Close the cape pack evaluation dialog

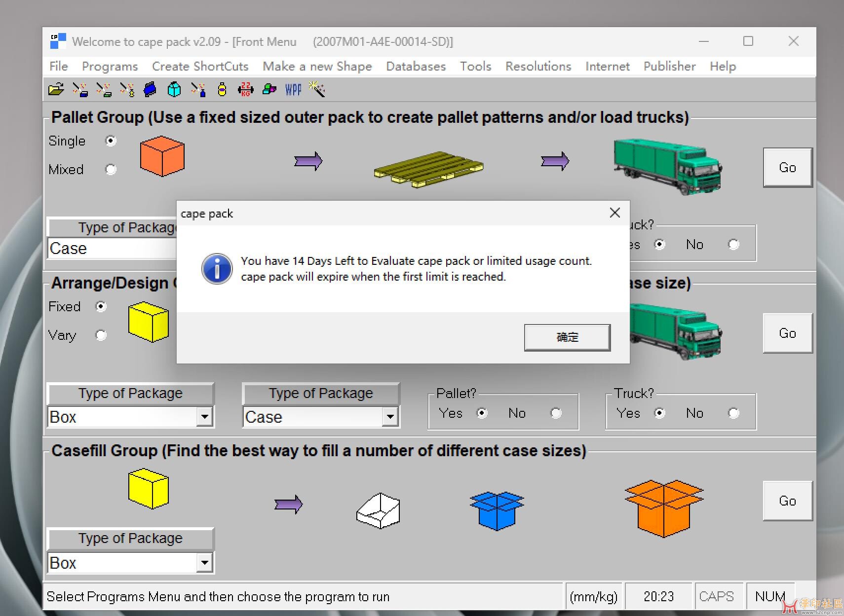tap(615, 213)
